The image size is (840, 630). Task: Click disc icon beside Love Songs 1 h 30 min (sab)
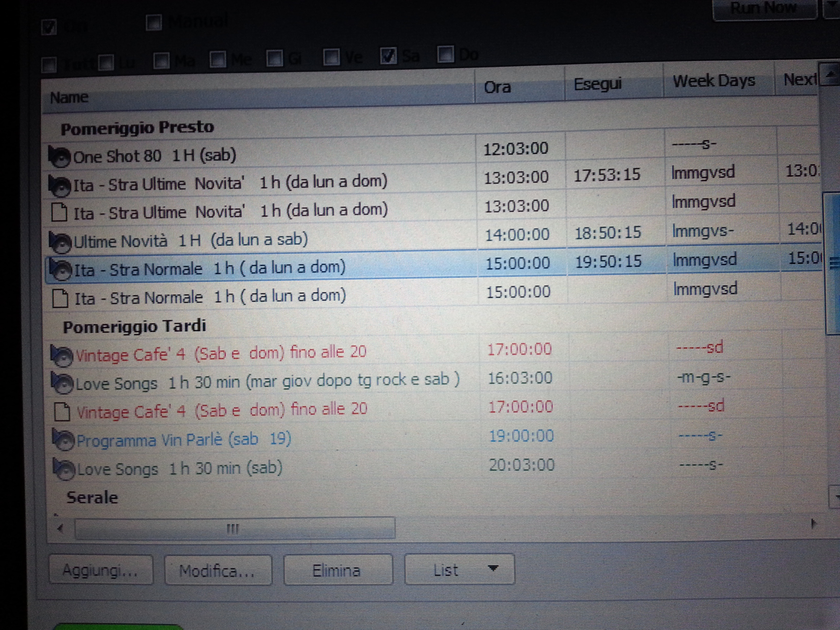[64, 469]
